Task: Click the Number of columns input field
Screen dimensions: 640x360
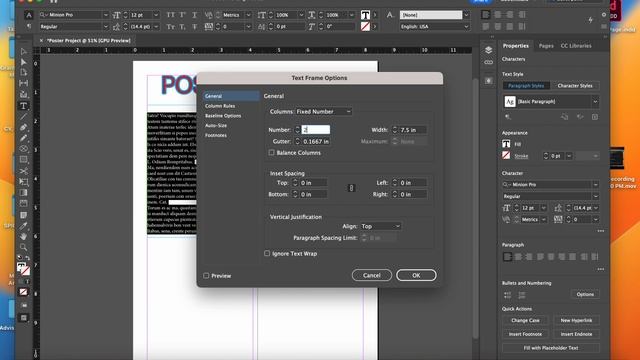Action: (316, 130)
